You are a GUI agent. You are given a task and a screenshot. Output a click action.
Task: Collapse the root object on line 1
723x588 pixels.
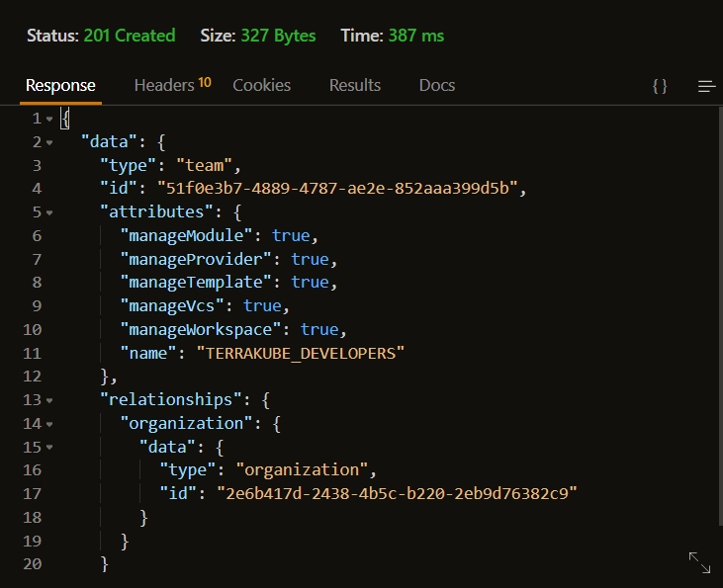(49, 119)
